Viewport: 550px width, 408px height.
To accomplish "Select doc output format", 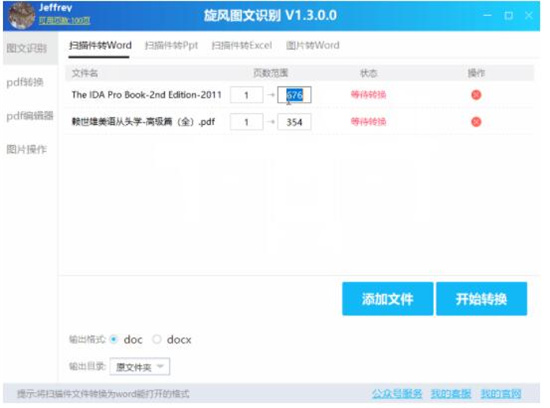I will click(114, 339).
